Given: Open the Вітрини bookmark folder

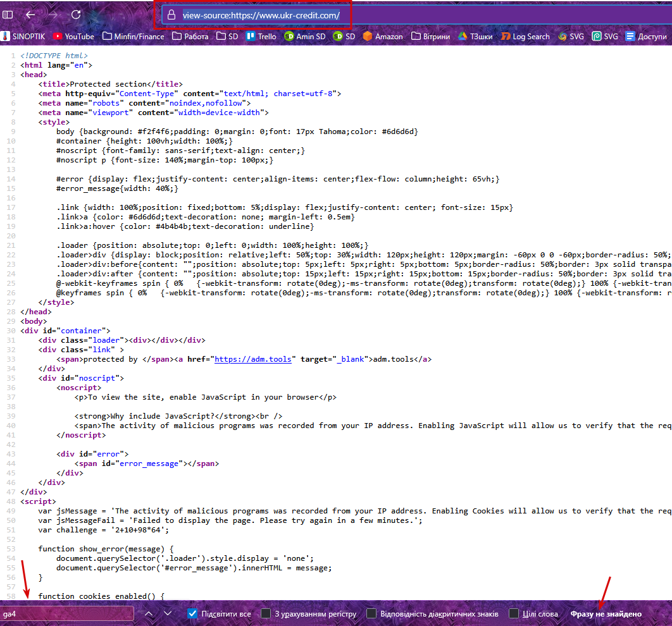Looking at the screenshot, I should point(431,37).
